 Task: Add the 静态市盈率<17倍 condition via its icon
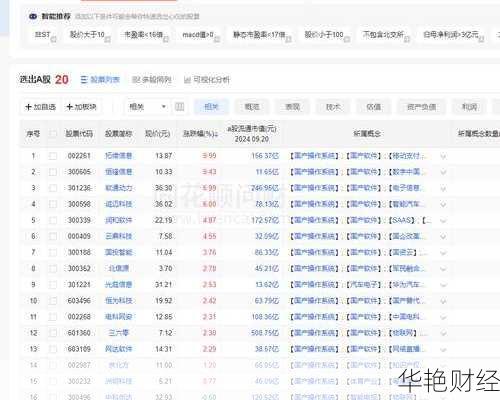(x=289, y=39)
